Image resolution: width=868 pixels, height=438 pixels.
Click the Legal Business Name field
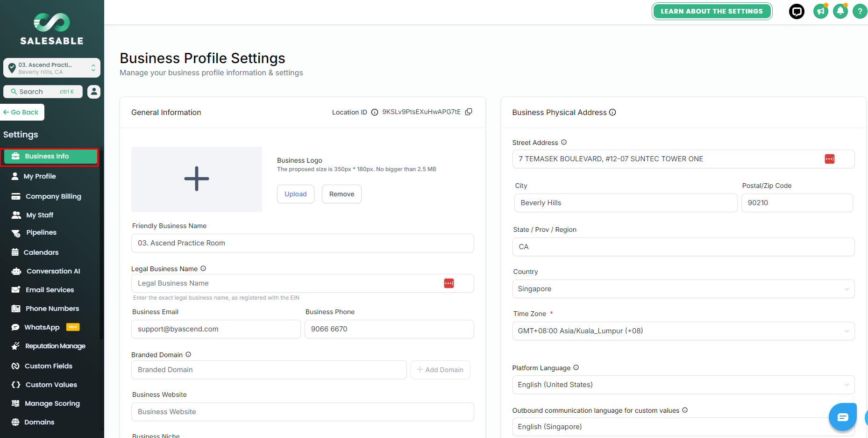303,283
